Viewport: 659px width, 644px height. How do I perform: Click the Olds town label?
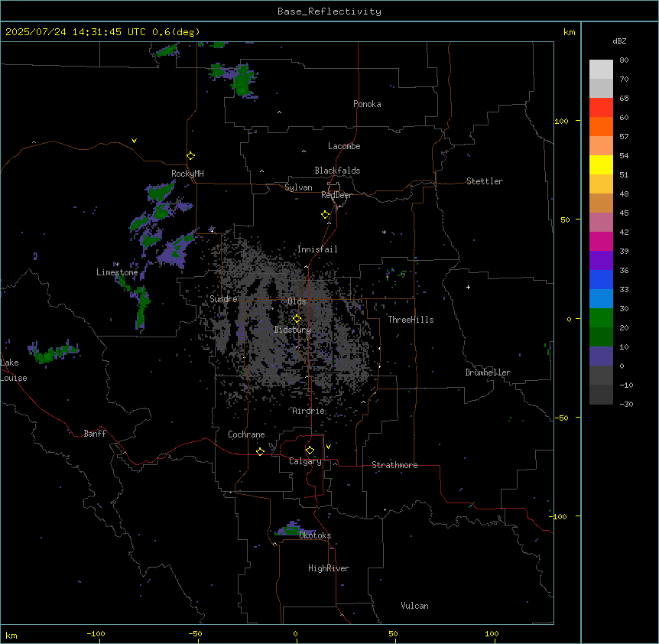point(297,301)
